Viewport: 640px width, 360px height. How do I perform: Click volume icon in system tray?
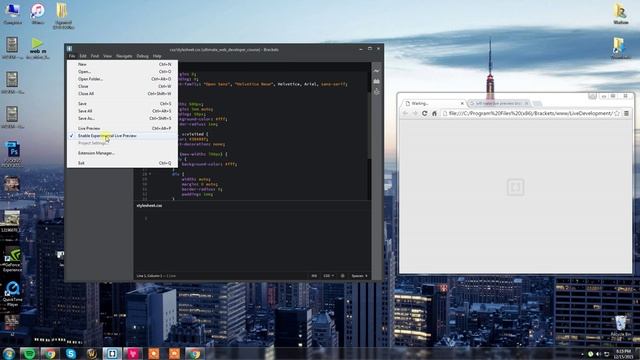click(598, 354)
